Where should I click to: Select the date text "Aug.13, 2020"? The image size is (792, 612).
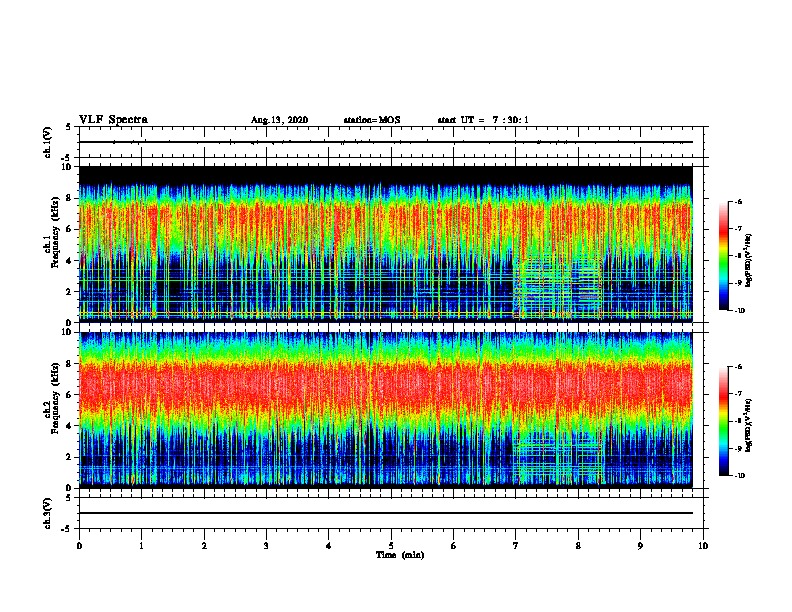(x=279, y=120)
